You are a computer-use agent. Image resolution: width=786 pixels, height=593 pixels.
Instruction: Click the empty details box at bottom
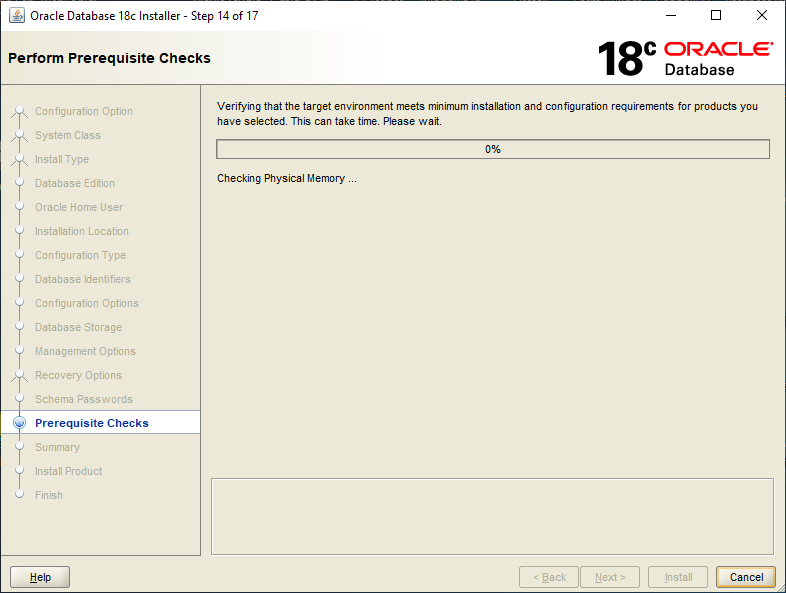(492, 516)
